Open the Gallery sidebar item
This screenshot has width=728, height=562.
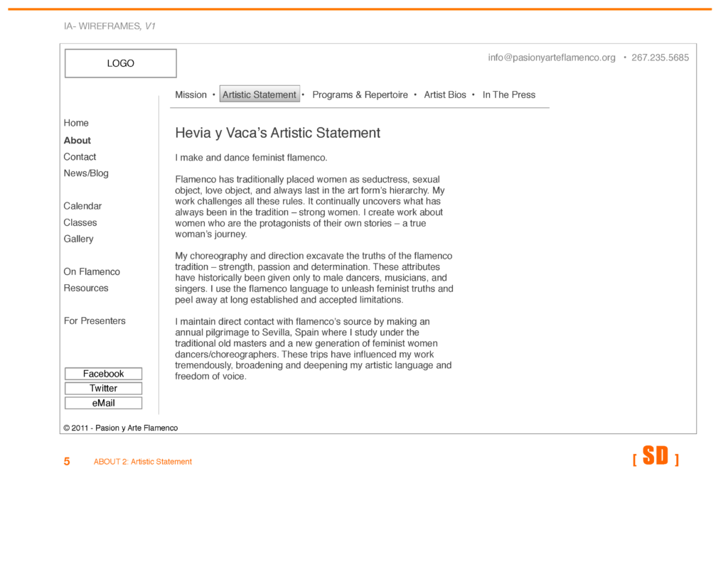click(x=78, y=239)
